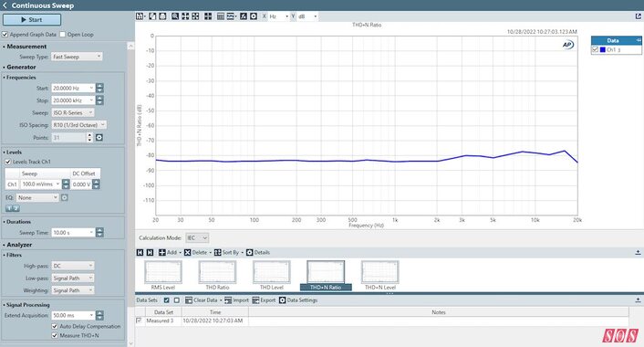Viewport: 644px width, 347px height.
Task: Open the Sweep ISO R-Series dropdown
Action: pos(73,112)
